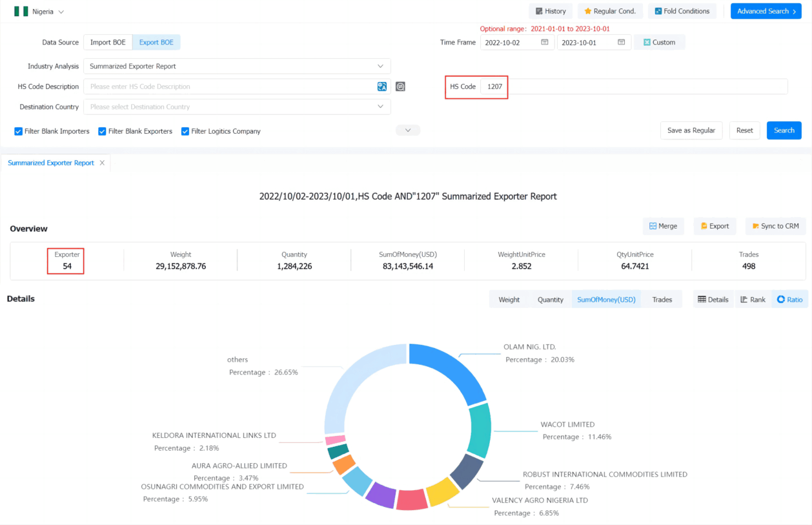Click ROBUST INTERNATIONAL COMMODITIES LIMITED label
The image size is (812, 525).
605,474
